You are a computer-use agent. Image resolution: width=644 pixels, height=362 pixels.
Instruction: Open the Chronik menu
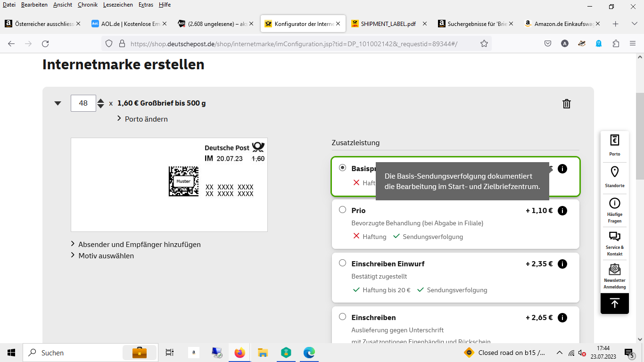pos(88,5)
